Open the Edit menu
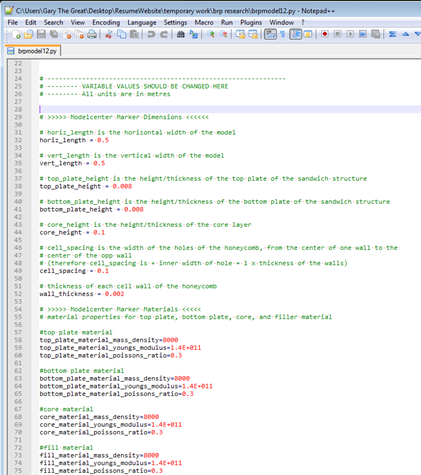Screen dimensions: 421x475 pyautogui.click(x=31, y=22)
